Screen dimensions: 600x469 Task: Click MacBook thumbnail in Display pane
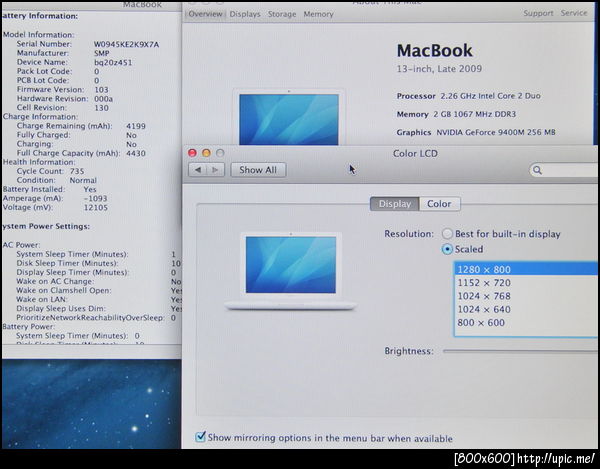[x=291, y=271]
